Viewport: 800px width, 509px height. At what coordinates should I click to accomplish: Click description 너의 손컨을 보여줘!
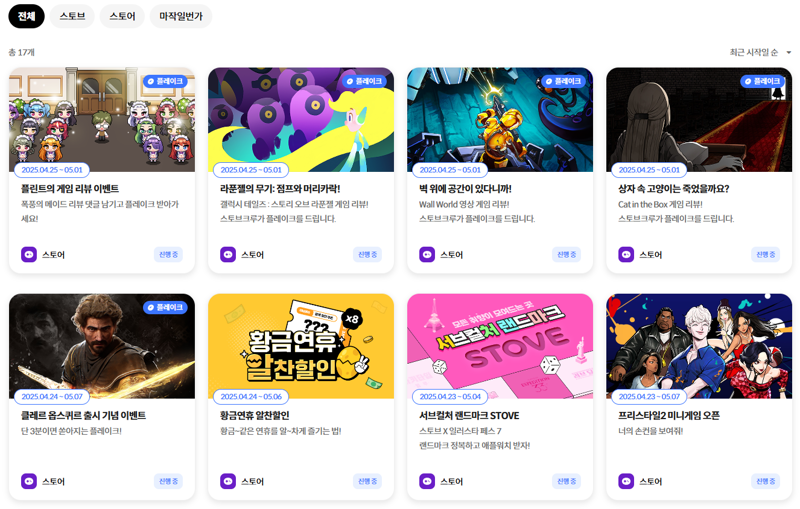click(x=650, y=431)
